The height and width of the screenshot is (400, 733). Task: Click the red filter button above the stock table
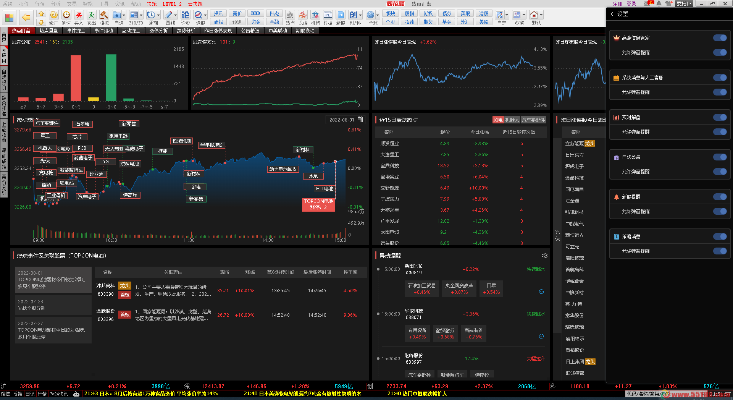498,120
